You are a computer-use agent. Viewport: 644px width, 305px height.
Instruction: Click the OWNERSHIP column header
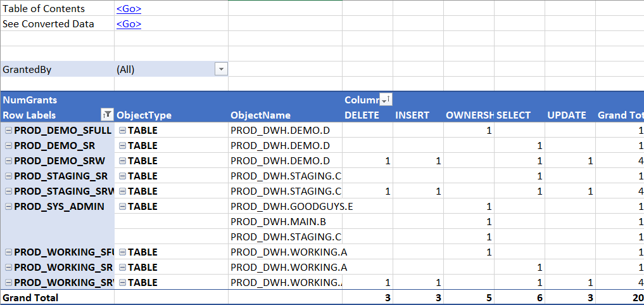(469, 115)
